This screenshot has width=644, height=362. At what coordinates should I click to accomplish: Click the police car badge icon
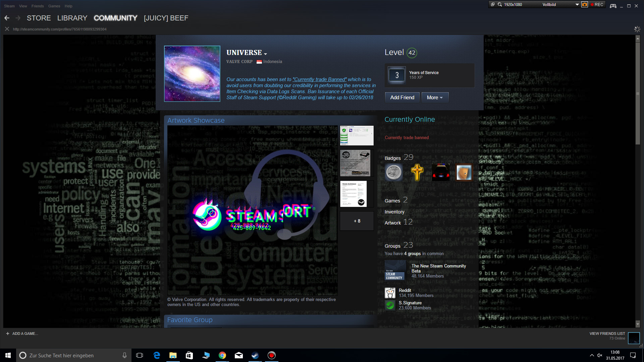pyautogui.click(x=440, y=173)
